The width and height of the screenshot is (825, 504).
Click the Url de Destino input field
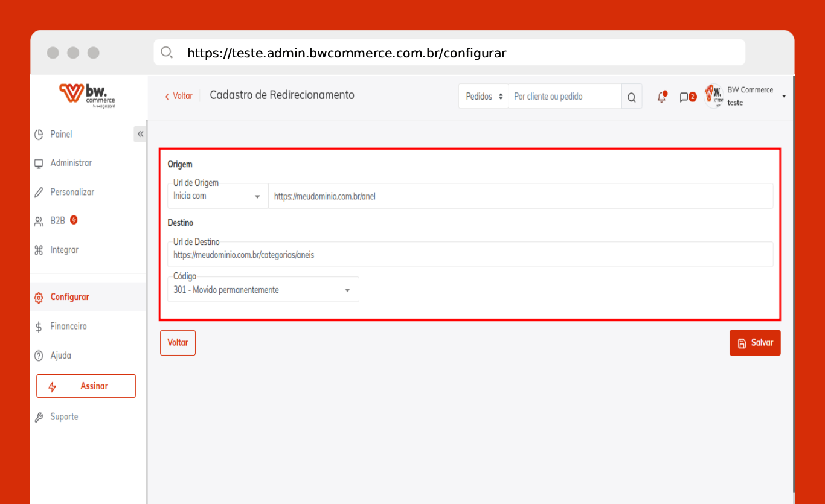(470, 255)
